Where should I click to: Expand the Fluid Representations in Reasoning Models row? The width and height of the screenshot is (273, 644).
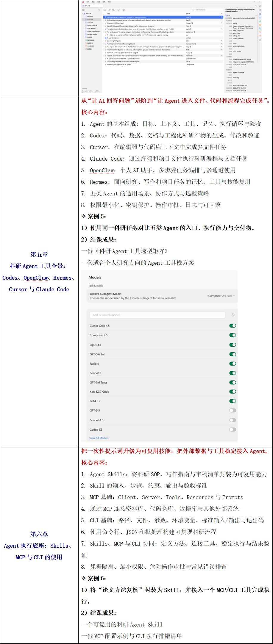point(104,44)
